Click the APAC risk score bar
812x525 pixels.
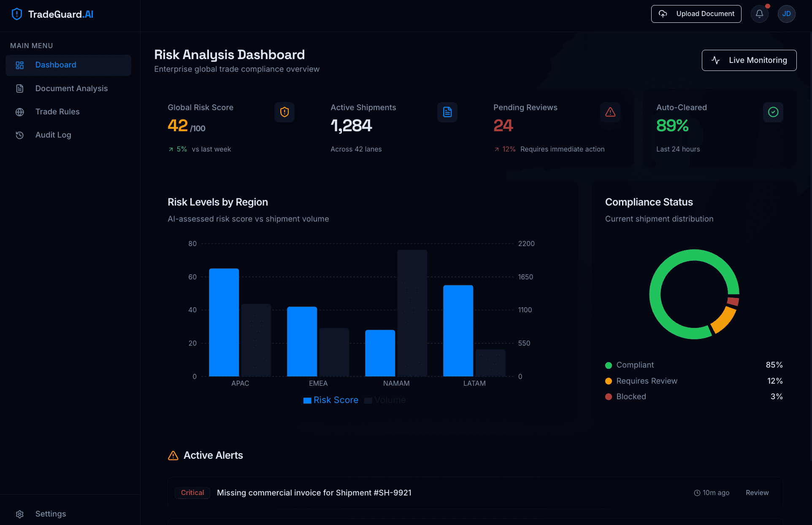click(224, 323)
